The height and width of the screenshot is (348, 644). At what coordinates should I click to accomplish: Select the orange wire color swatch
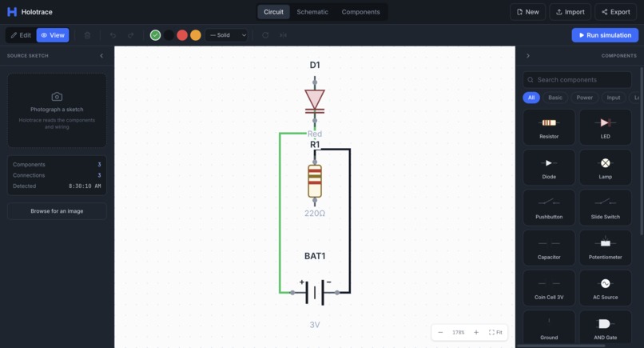(196, 35)
